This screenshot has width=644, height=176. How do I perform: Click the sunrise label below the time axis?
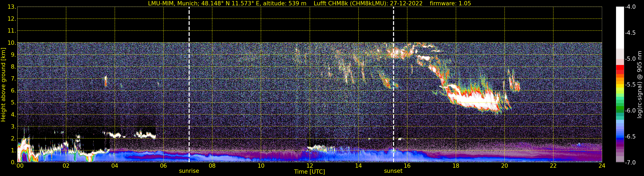click(x=189, y=171)
